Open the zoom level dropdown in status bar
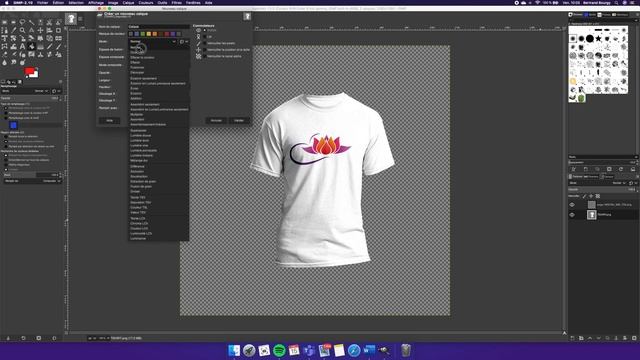Screen dimensions: 640x360 click(104, 338)
